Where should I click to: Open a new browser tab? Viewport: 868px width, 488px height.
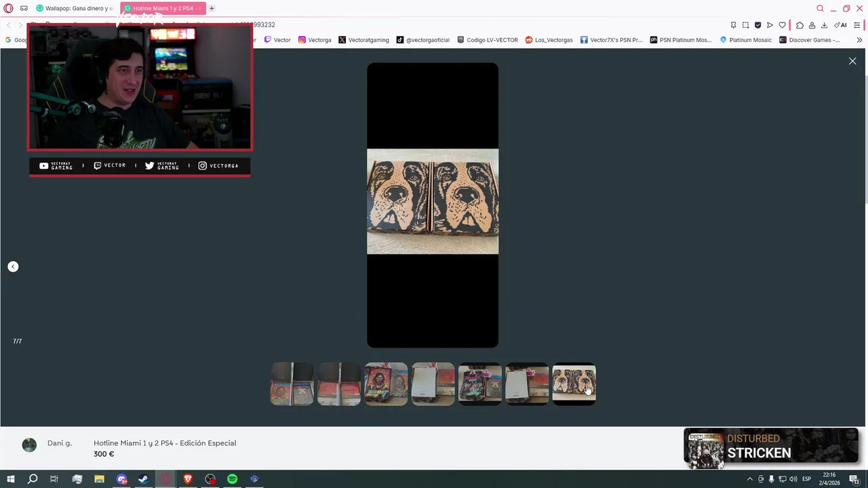click(212, 8)
